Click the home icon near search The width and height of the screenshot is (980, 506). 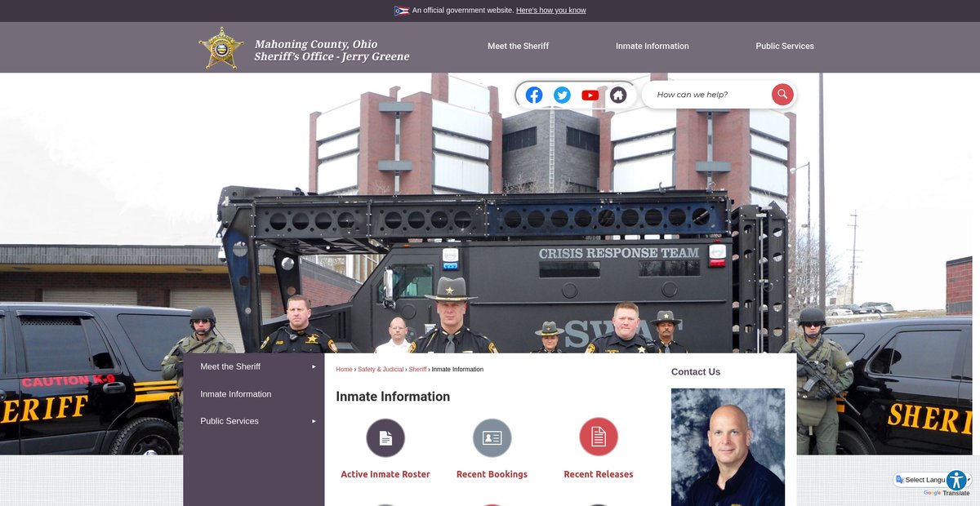(618, 95)
